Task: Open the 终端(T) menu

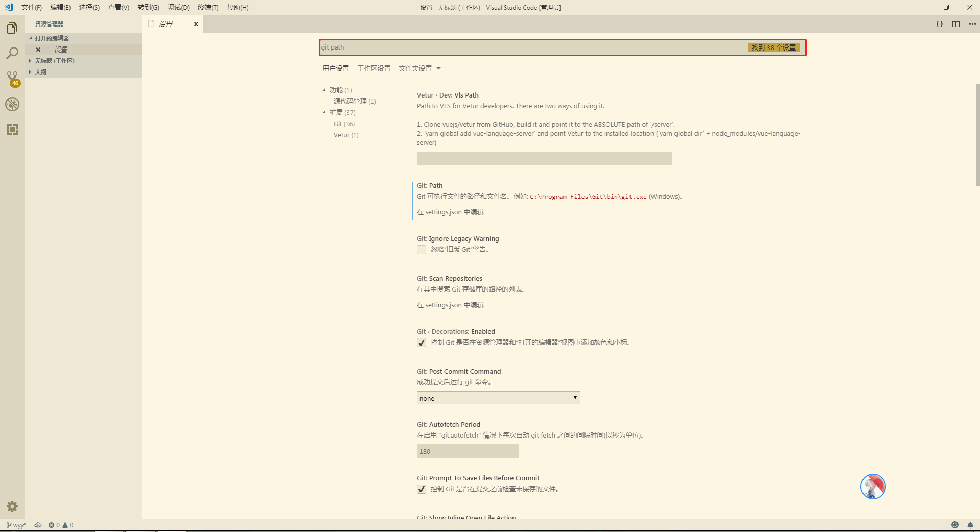Action: coord(208,7)
